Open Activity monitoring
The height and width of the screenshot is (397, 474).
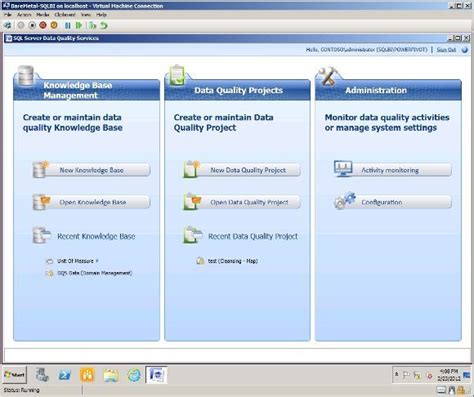tap(393, 170)
